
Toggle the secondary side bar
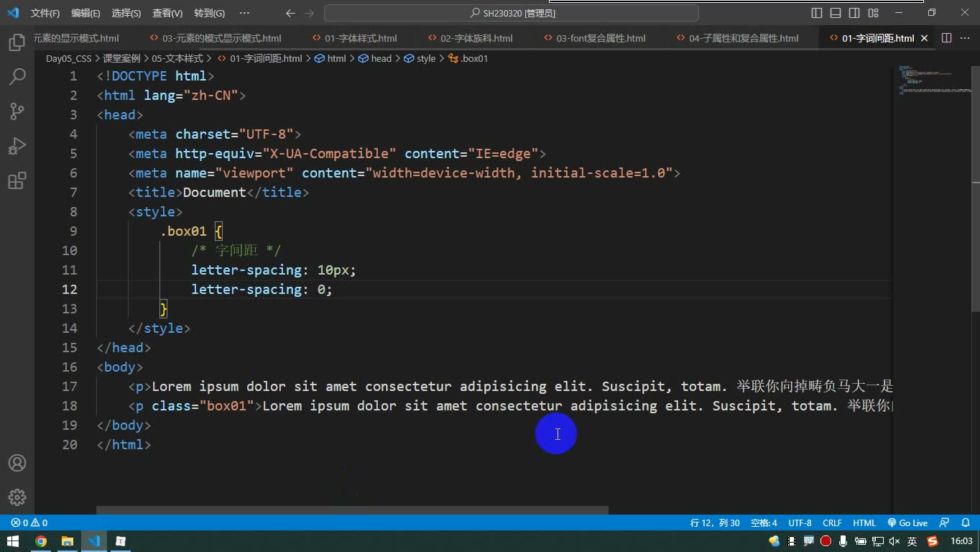[854, 13]
